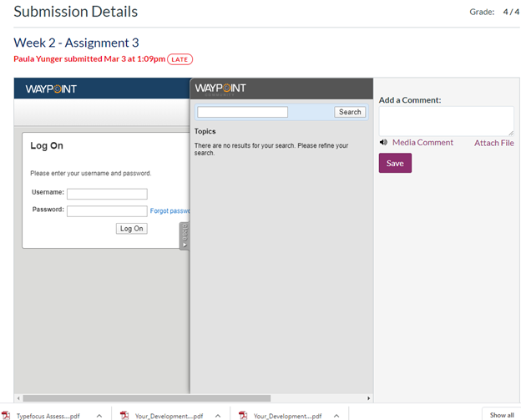Click the Media Comment speaker icon
This screenshot has height=420, width=521.
383,143
